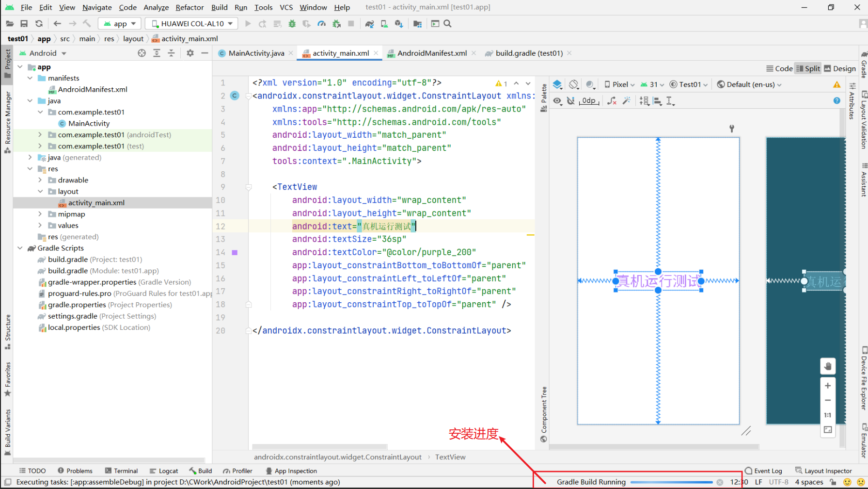Image resolution: width=868 pixels, height=489 pixels.
Task: Open the project panel settings gear
Action: [x=190, y=53]
